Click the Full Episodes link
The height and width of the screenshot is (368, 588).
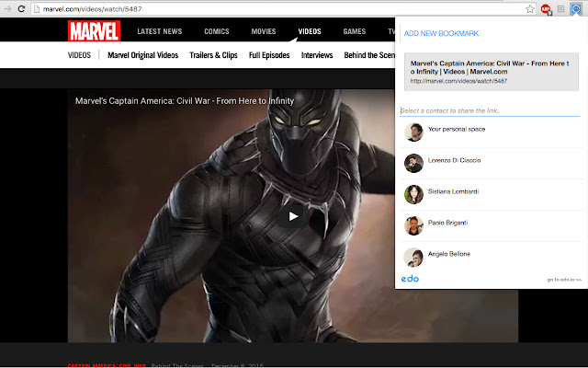tap(269, 55)
